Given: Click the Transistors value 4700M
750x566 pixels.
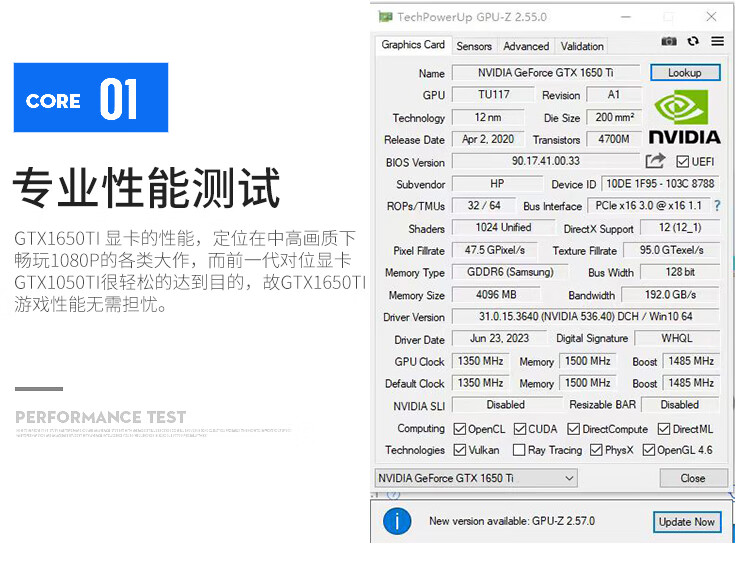Looking at the screenshot, I should (614, 139).
